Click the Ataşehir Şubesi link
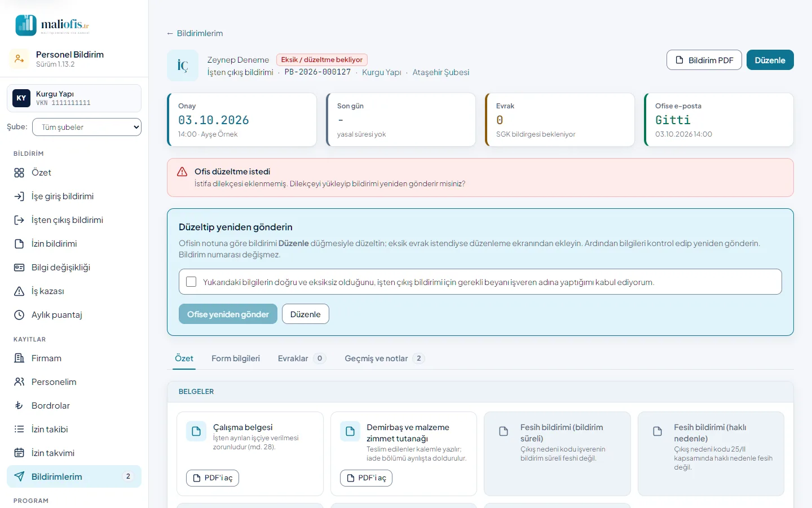Screen dimensions: 812x508 pos(441,72)
